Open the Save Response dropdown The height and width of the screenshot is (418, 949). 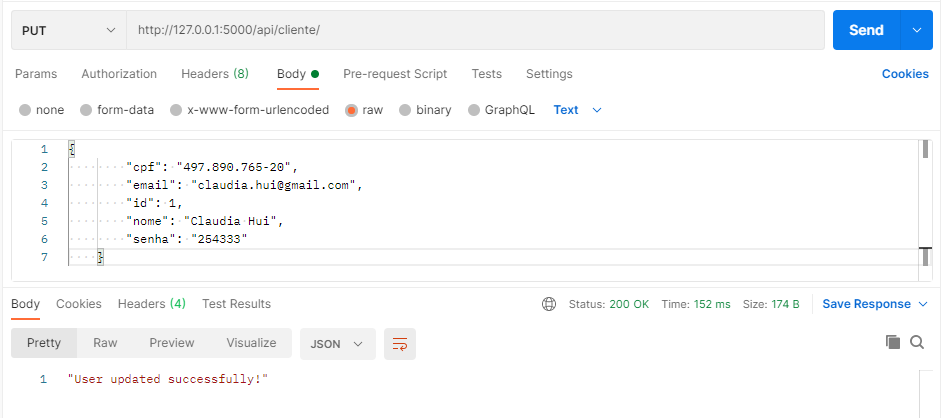[875, 304]
